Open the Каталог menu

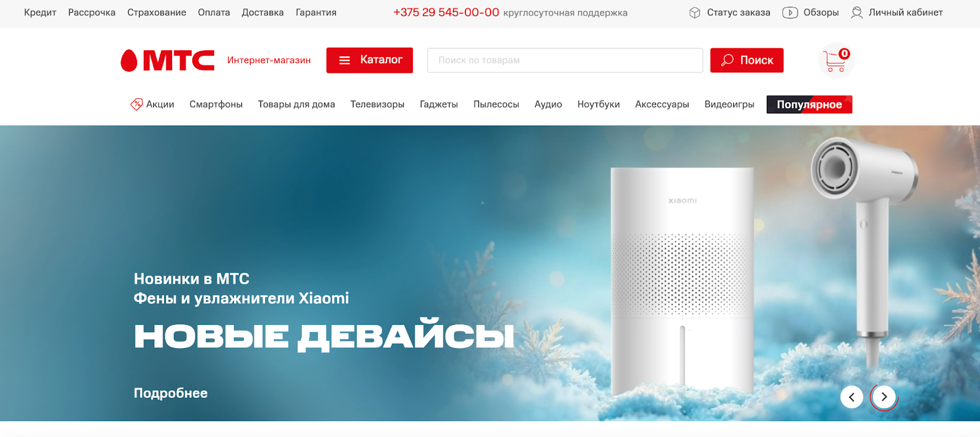(x=369, y=60)
